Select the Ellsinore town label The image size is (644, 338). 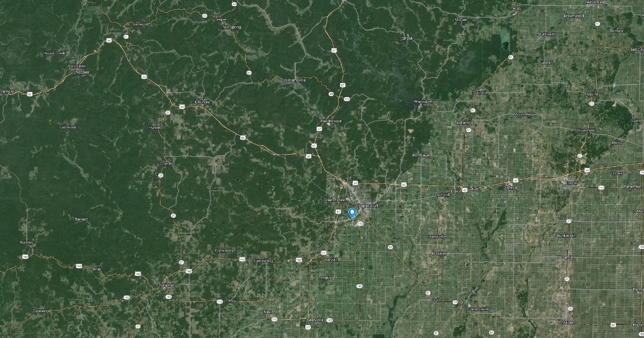pos(203,102)
